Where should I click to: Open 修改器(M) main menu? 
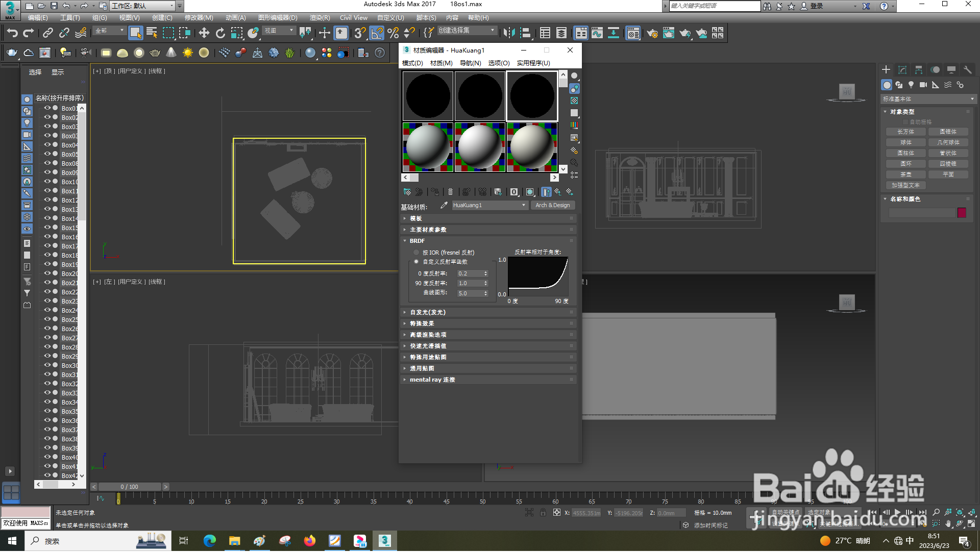pyautogui.click(x=199, y=18)
